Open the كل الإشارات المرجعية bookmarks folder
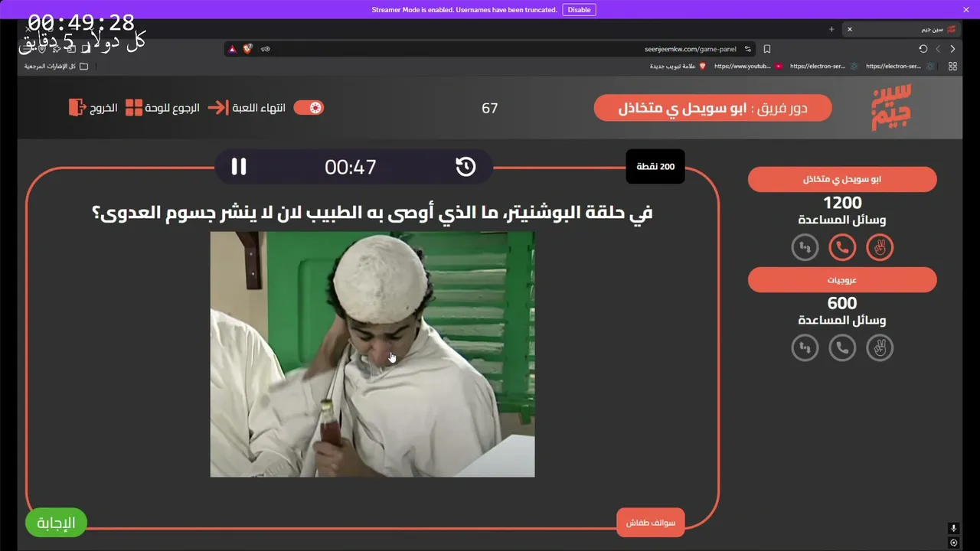Screen dimensions: 980x551 coord(56,67)
